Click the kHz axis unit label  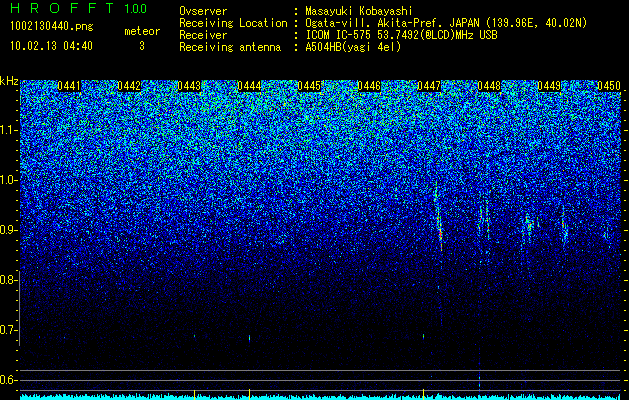(x=9, y=81)
